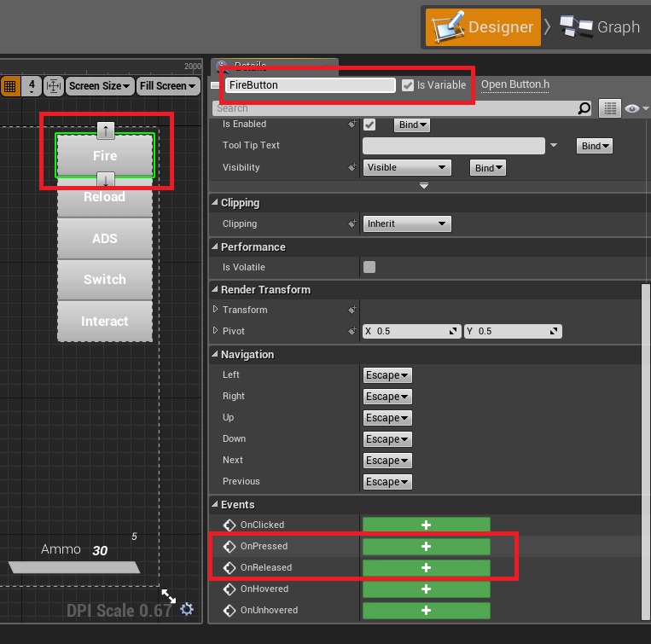Add an OnPressed event with plus button
This screenshot has height=644, width=651.
tap(426, 546)
